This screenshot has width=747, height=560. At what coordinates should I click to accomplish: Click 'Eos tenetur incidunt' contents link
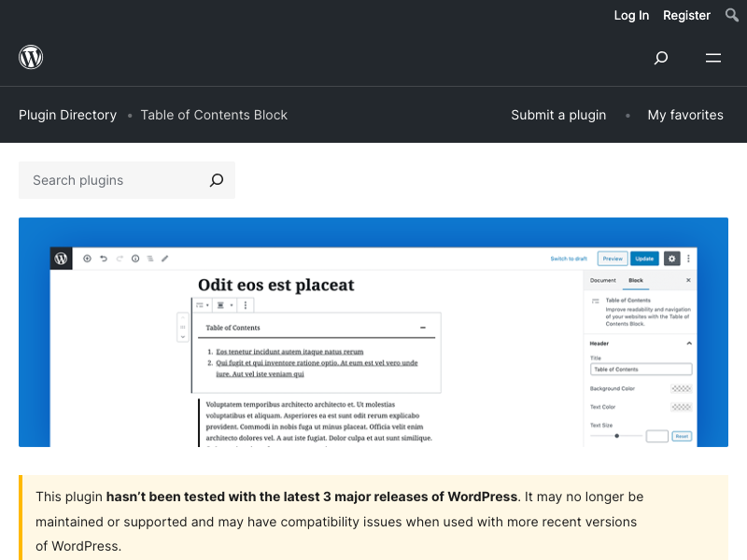(289, 352)
